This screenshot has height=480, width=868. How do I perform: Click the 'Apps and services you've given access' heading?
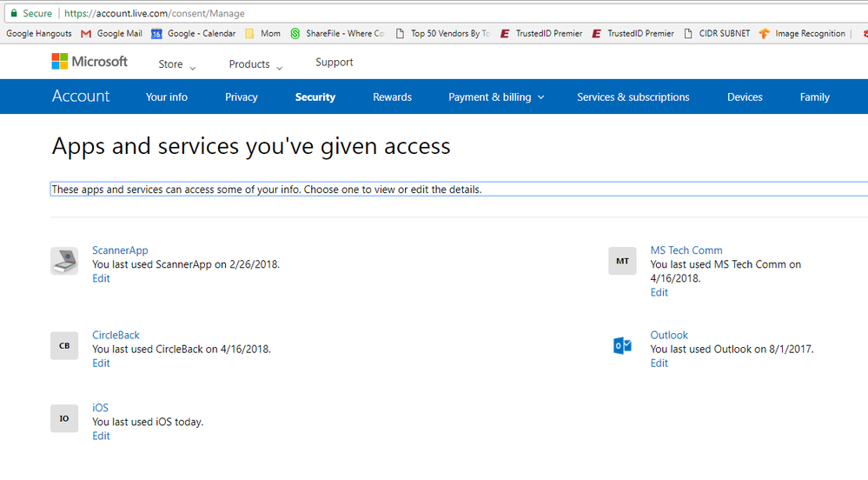(251, 146)
